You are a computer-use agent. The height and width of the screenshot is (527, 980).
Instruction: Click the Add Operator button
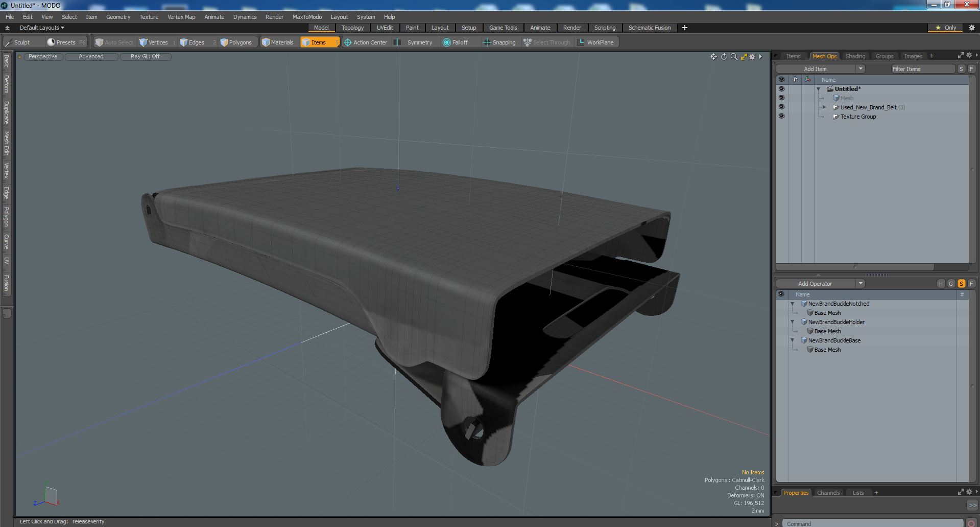(815, 284)
